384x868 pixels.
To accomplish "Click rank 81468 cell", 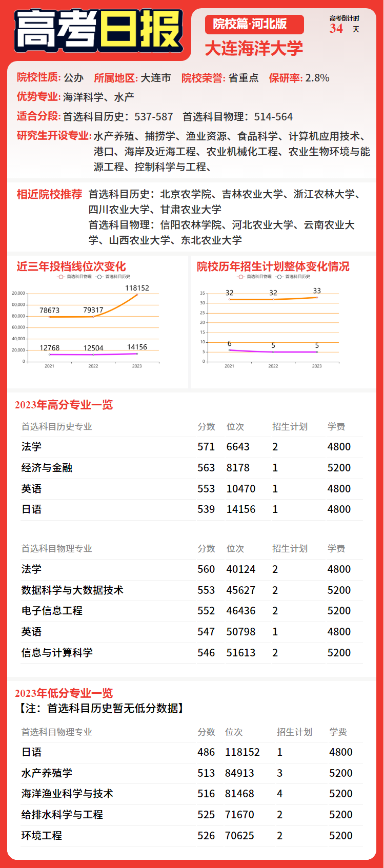I will pyautogui.click(x=239, y=794).
